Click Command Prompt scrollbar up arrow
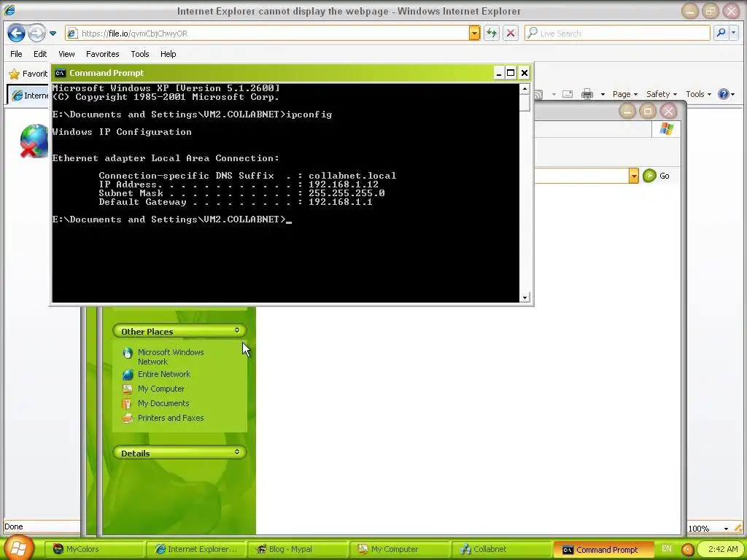 tap(525, 88)
